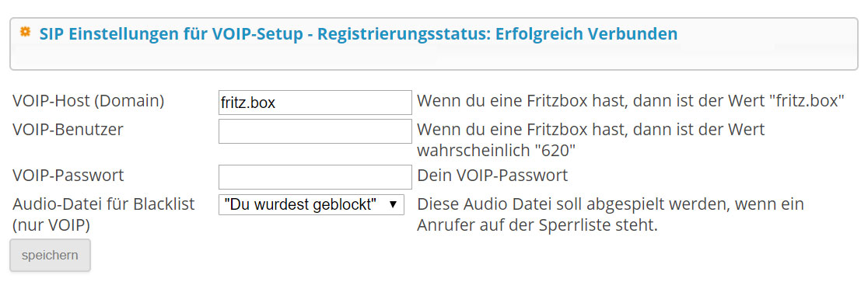Screen dimensions: 868x289
Task: Focus the VOIP-Host field containing fritz.box
Action: 315,103
